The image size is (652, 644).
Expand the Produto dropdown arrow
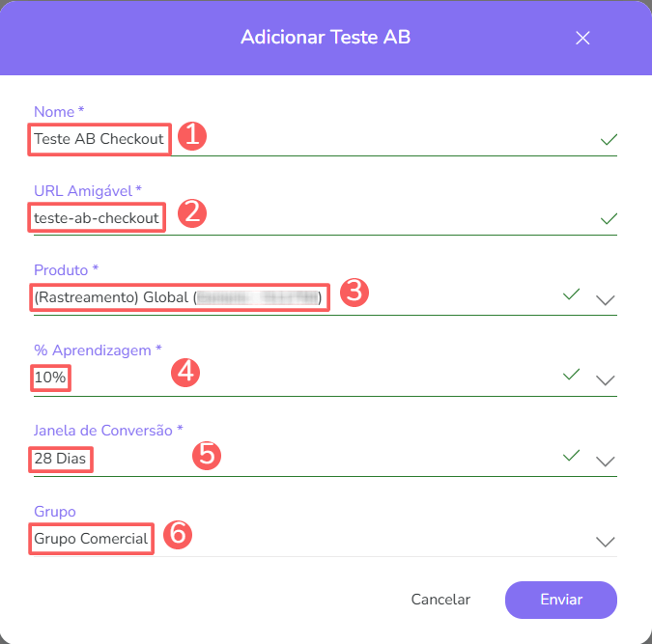pos(606,299)
